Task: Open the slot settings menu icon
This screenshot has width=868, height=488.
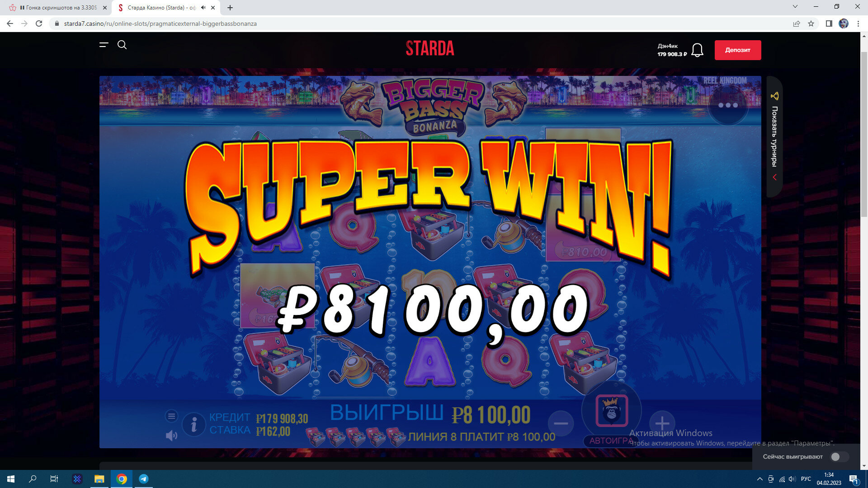Action: (x=171, y=416)
